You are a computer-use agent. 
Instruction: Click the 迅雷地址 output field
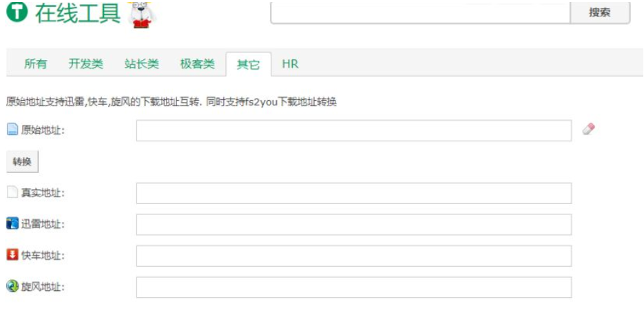[x=353, y=224]
